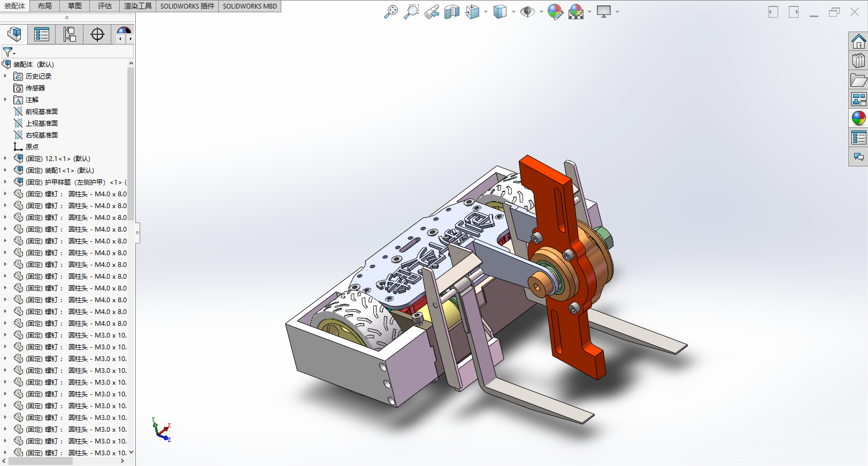The height and width of the screenshot is (466, 868).
Task: Switch to the 渲染工具 ribbon tab
Action: tap(138, 6)
